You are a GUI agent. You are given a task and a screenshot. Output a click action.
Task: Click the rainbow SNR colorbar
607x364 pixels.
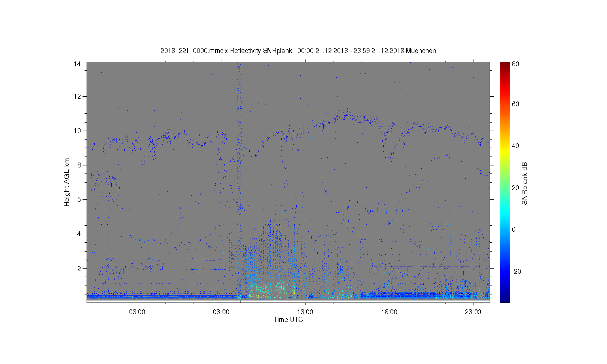505,182
